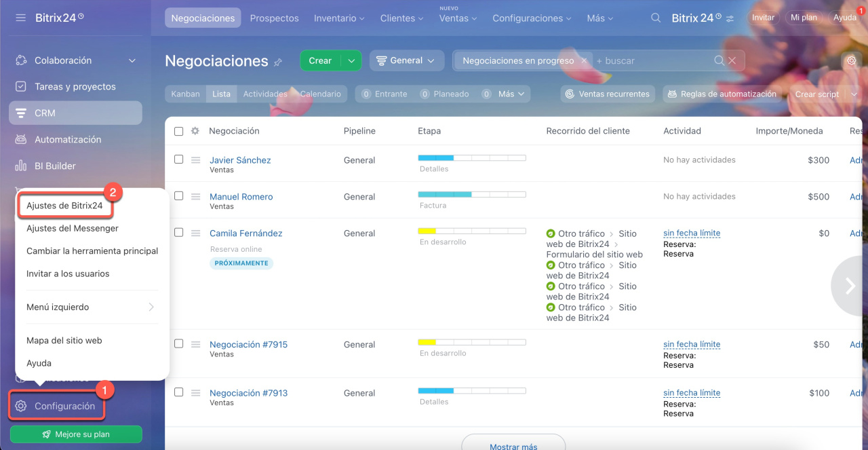Click the drag handle for the Manuel Romero row

coord(195,197)
